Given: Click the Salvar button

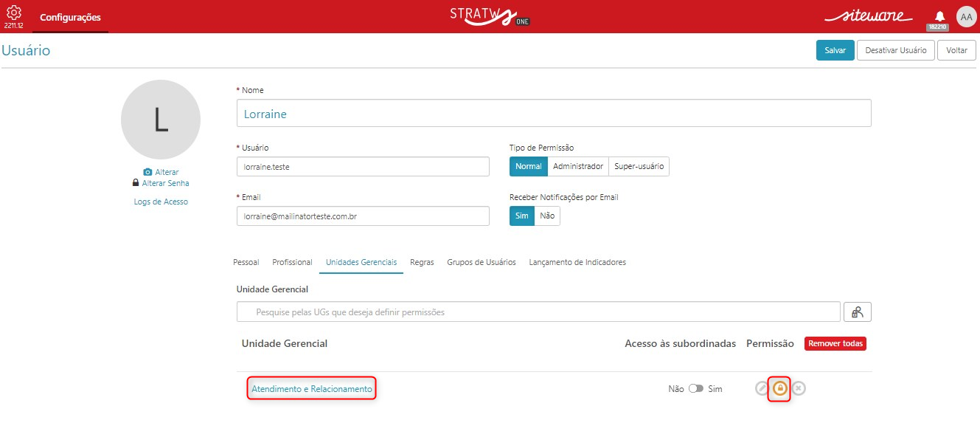Looking at the screenshot, I should [835, 50].
